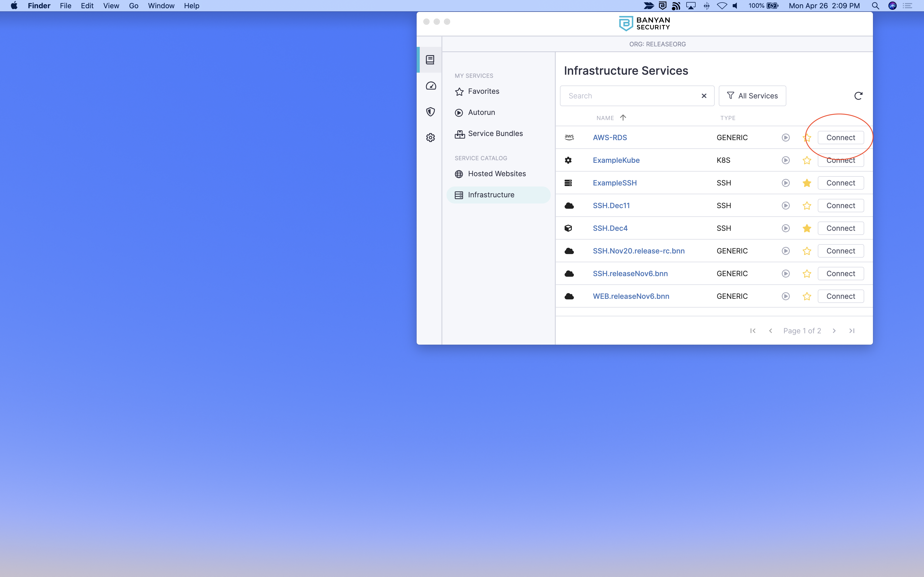This screenshot has height=577, width=924.
Task: Click into the Search input field
Action: [630, 96]
